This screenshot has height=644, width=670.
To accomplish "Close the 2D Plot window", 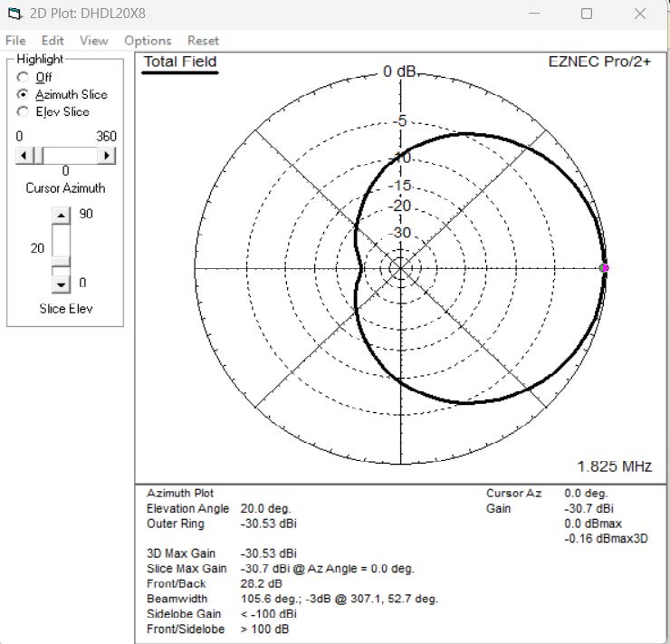I will coord(640,14).
